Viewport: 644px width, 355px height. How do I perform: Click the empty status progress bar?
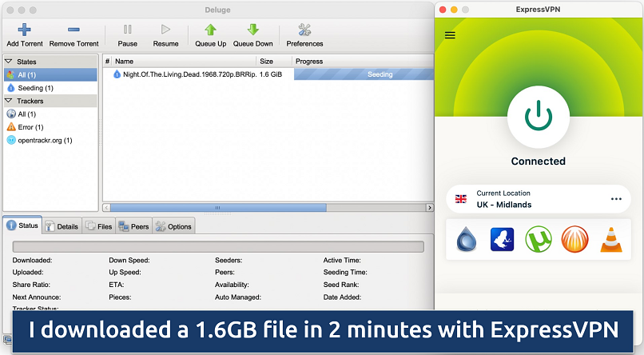[218, 246]
